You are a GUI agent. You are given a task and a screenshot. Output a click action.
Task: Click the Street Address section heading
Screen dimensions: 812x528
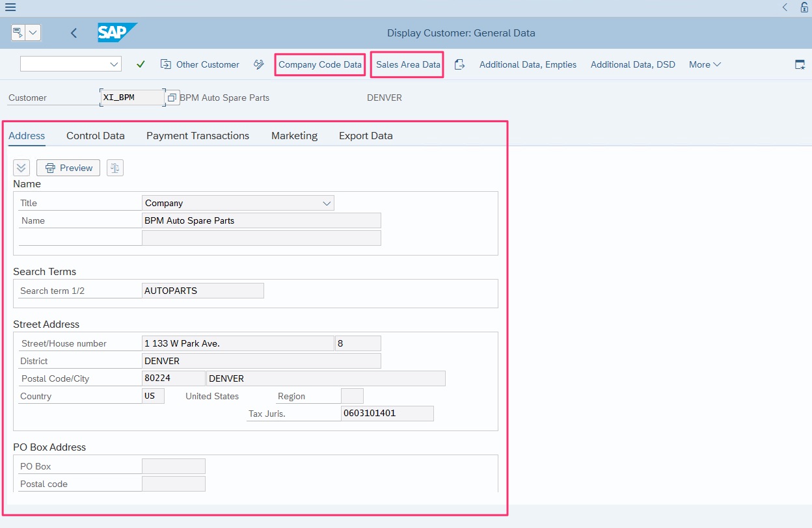tap(46, 324)
